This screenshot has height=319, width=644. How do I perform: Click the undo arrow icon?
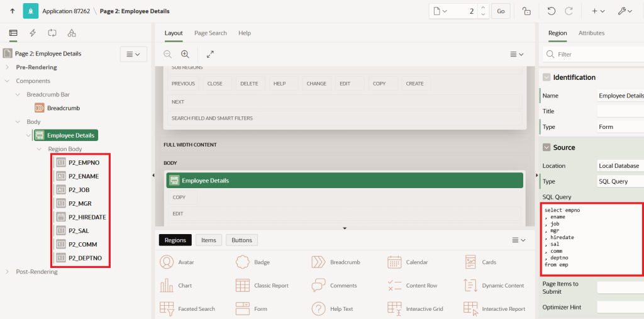pyautogui.click(x=551, y=11)
